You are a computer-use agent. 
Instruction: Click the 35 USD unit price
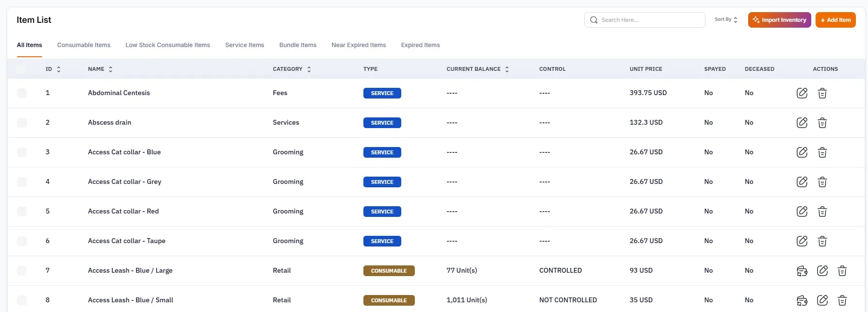point(641,300)
